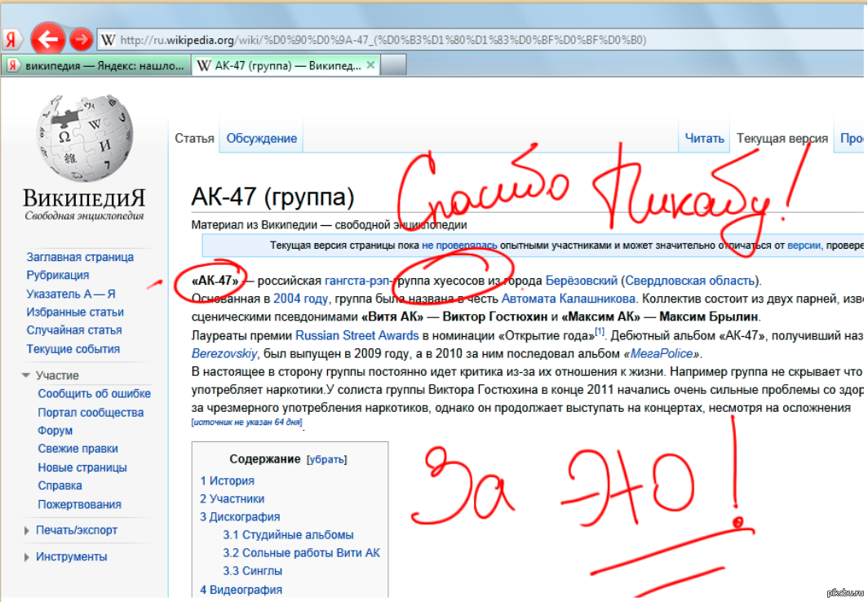Open the Форум link
The image size is (868, 602).
coord(55,431)
